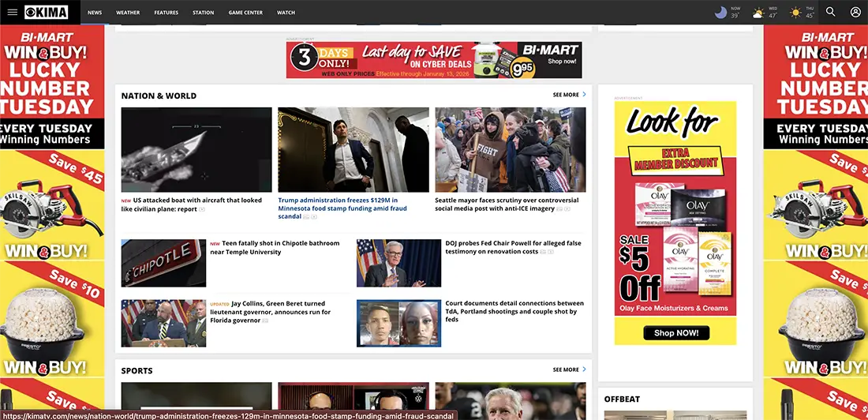The height and width of the screenshot is (420, 868).
Task: Click the WED weather forecast icon
Action: click(758, 12)
